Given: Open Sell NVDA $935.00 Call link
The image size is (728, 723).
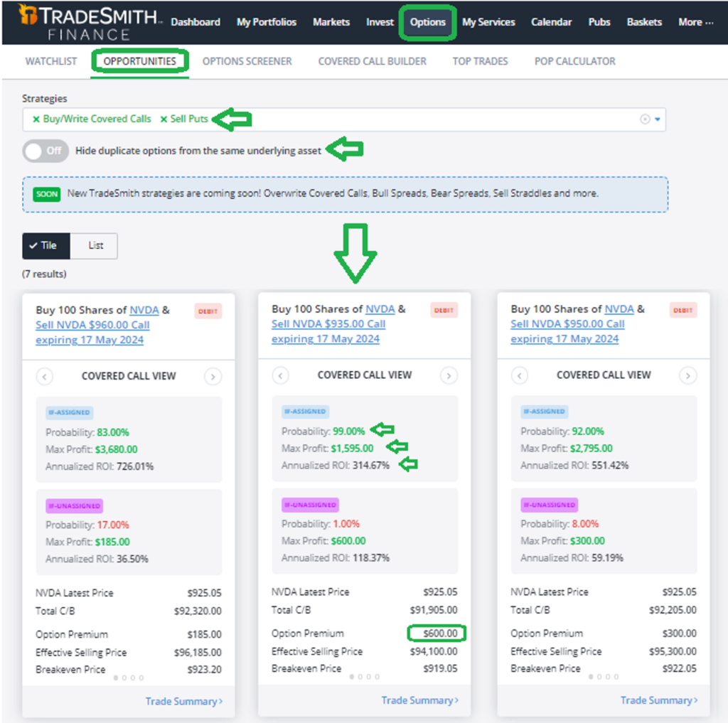Looking at the screenshot, I should [328, 331].
